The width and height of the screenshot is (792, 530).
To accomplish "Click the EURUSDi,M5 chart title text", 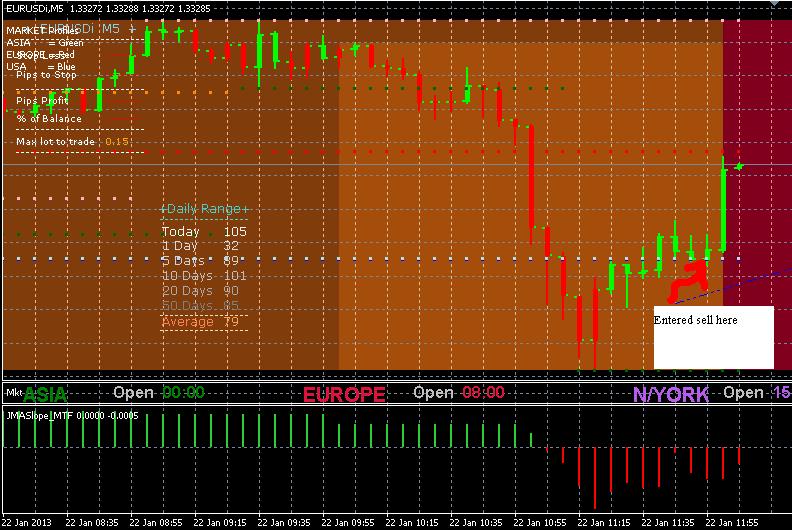I will tap(109, 9).
